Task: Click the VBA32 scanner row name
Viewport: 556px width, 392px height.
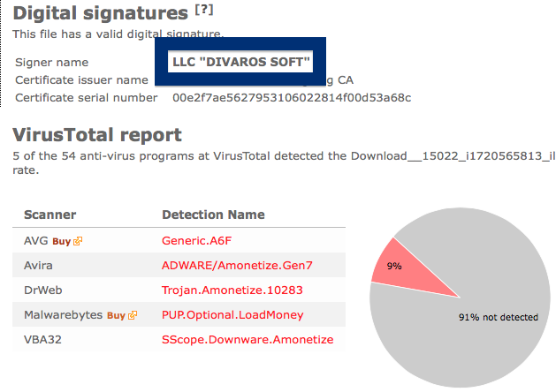Action: pyautogui.click(x=42, y=340)
